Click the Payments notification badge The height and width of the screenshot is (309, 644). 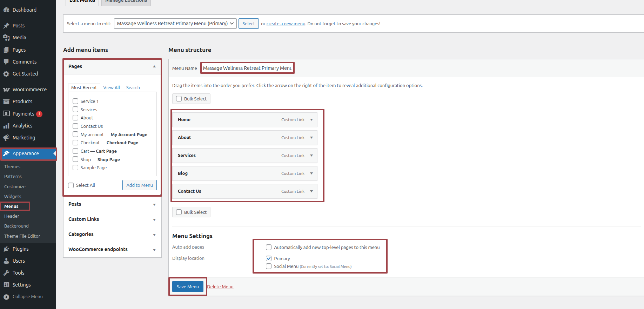(39, 114)
